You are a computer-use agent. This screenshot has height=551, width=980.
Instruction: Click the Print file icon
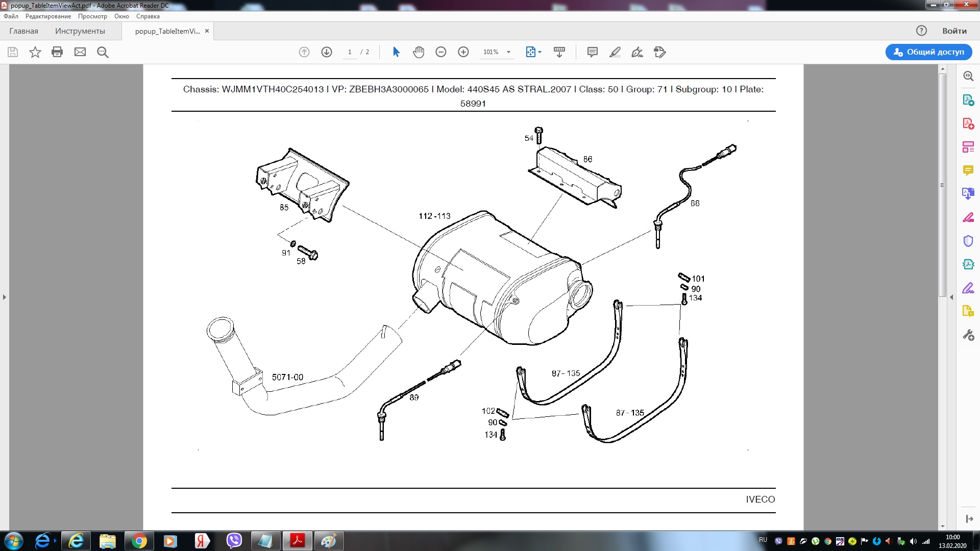click(57, 52)
